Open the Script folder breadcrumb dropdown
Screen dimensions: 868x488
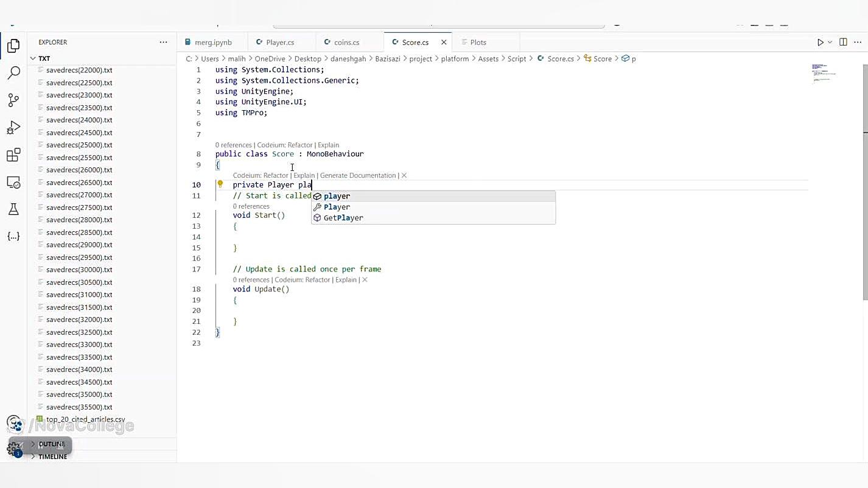(517, 58)
